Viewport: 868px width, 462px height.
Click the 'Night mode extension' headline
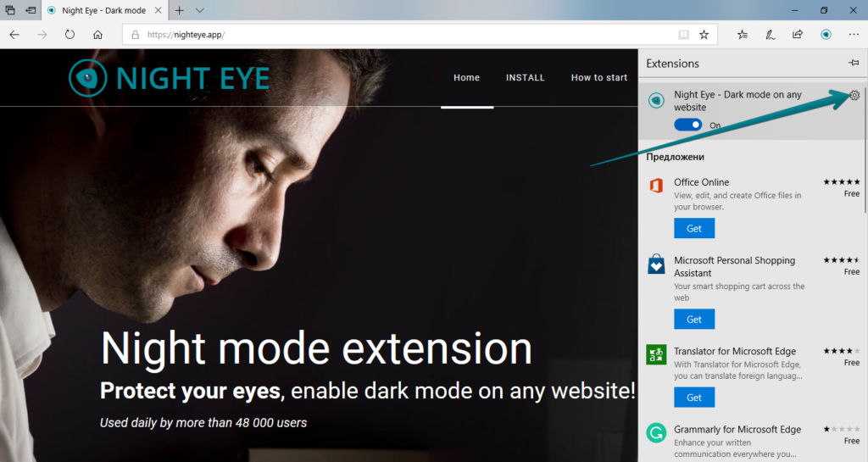point(316,349)
